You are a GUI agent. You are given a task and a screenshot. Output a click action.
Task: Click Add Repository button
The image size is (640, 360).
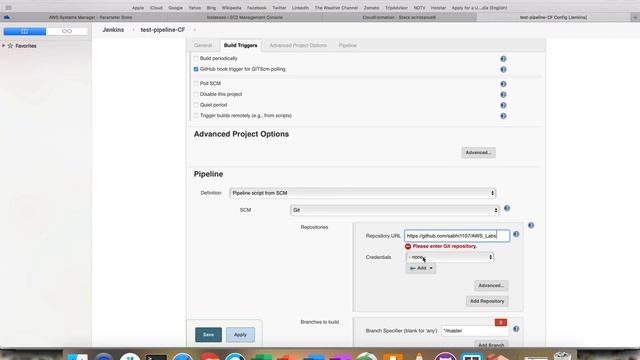pos(487,301)
